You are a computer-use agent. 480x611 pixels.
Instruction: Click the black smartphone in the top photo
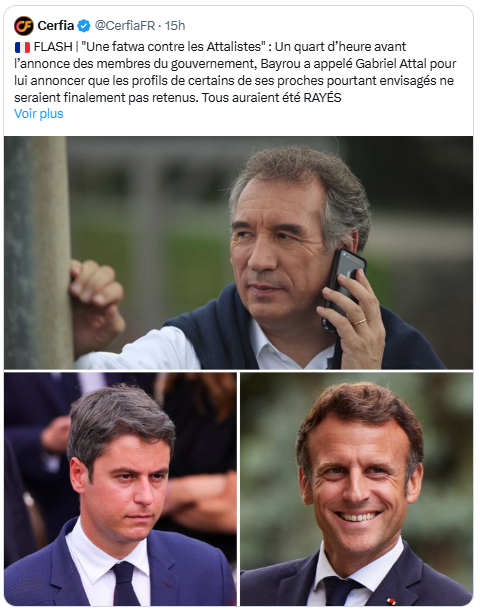(343, 286)
